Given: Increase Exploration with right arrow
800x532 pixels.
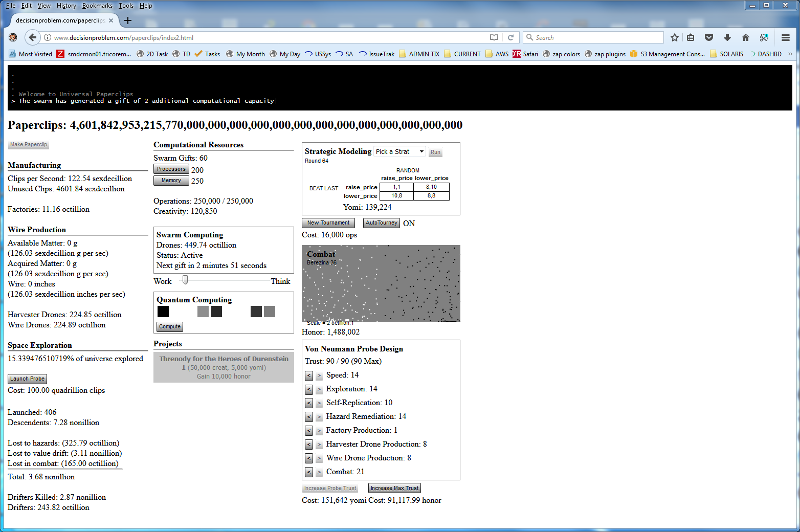Looking at the screenshot, I should pyautogui.click(x=319, y=390).
